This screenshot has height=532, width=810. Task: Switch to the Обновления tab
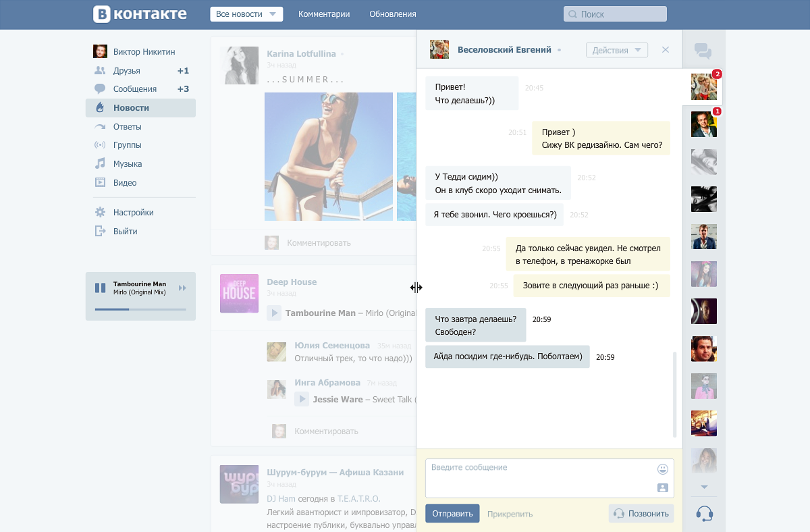coord(393,14)
